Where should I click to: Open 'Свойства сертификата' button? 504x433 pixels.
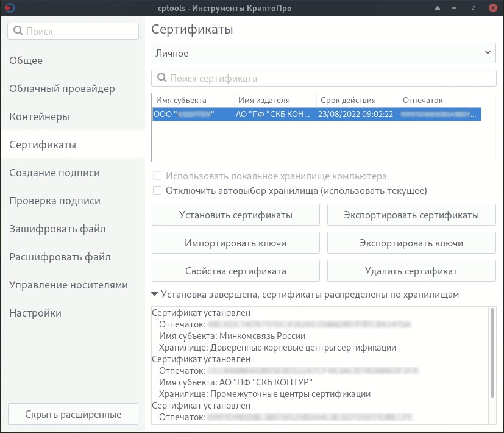point(236,271)
